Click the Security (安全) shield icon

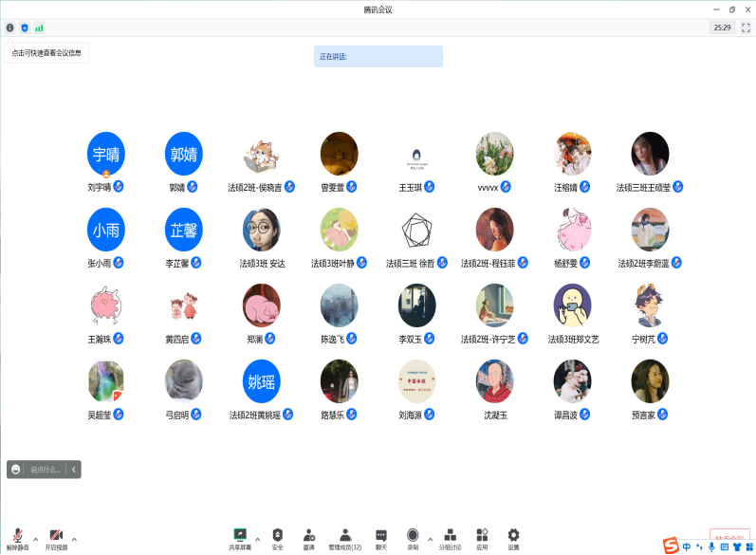(x=277, y=538)
